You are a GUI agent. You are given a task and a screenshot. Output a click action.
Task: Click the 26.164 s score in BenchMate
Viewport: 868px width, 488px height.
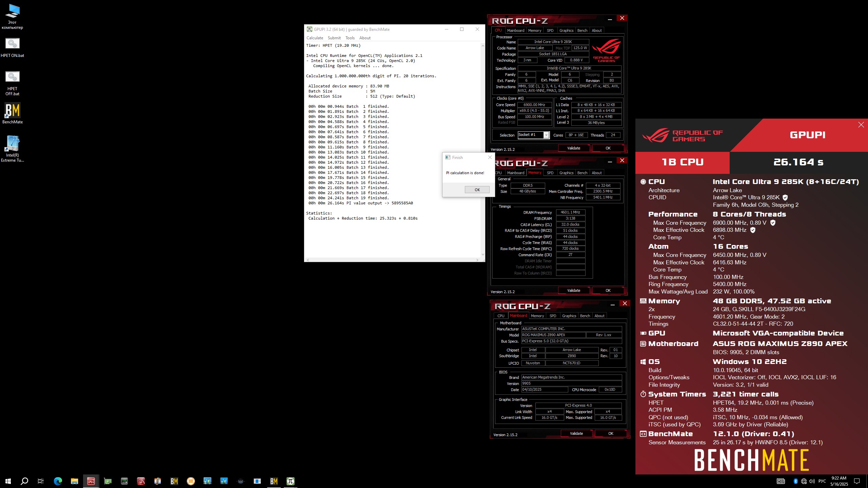coord(798,162)
